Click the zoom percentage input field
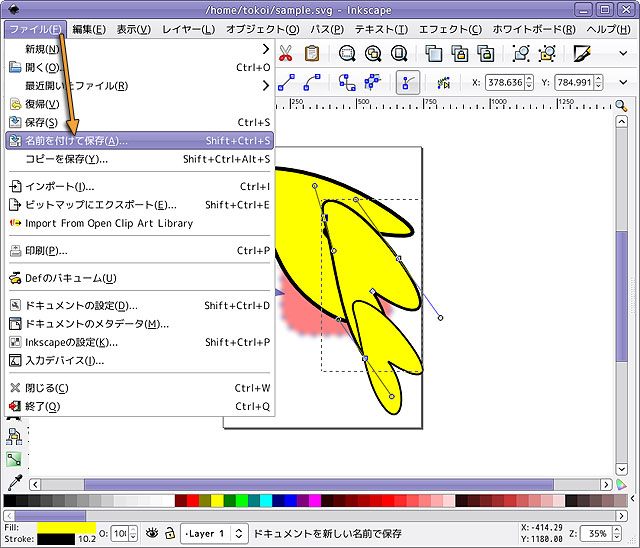640x548 pixels. coord(594,534)
